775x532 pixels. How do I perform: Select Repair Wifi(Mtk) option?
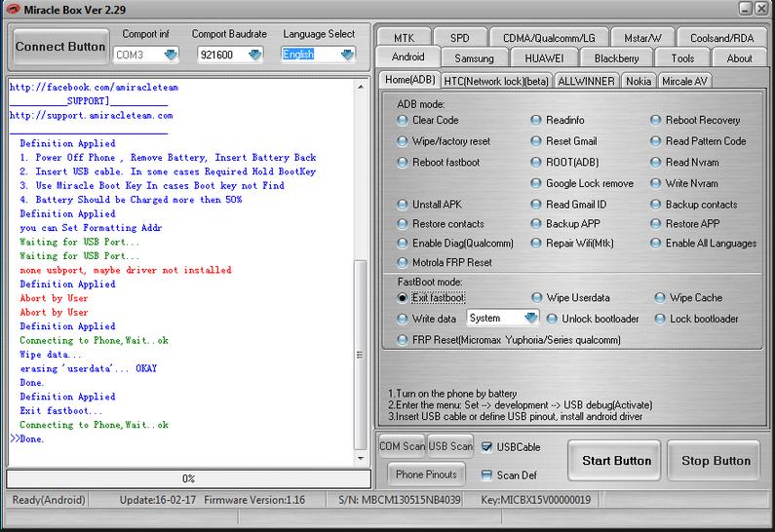[x=572, y=243]
